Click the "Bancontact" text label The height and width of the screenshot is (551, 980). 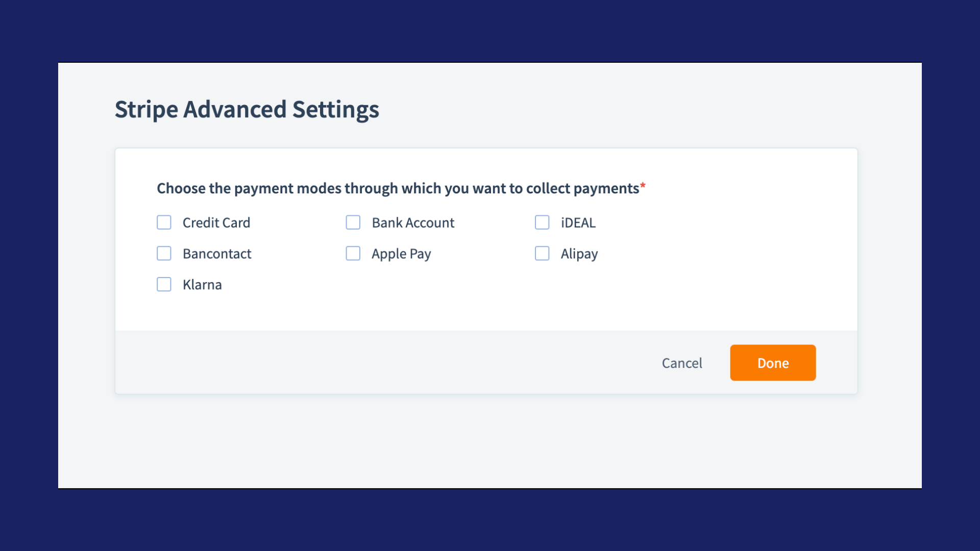217,254
